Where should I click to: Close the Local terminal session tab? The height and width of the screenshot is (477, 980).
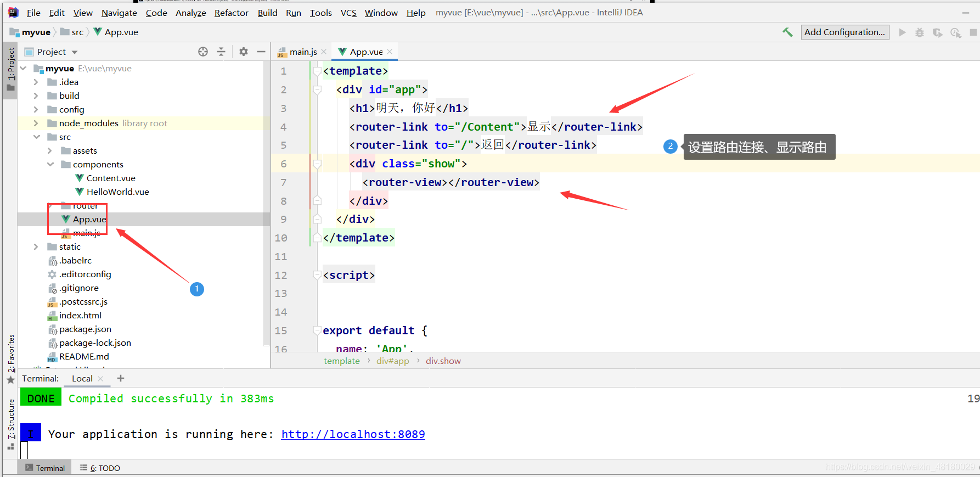tap(100, 379)
